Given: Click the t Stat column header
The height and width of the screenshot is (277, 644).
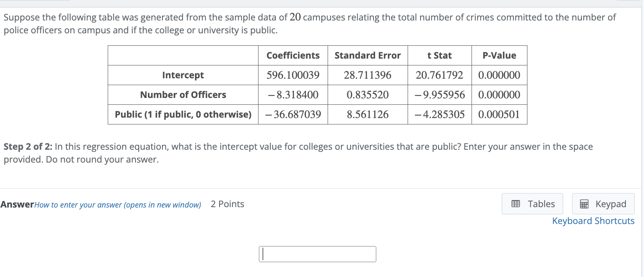Looking at the screenshot, I should point(439,55).
